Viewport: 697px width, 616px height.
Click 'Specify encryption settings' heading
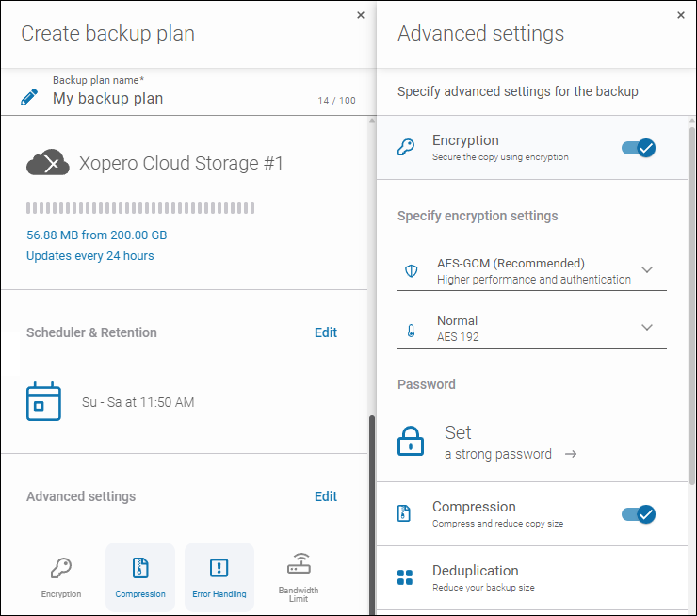tap(478, 216)
